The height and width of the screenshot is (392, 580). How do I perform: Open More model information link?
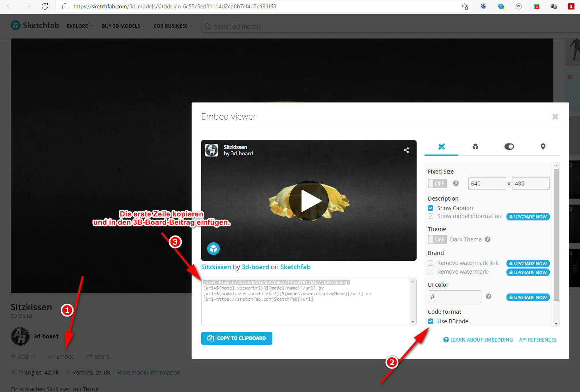(x=148, y=373)
